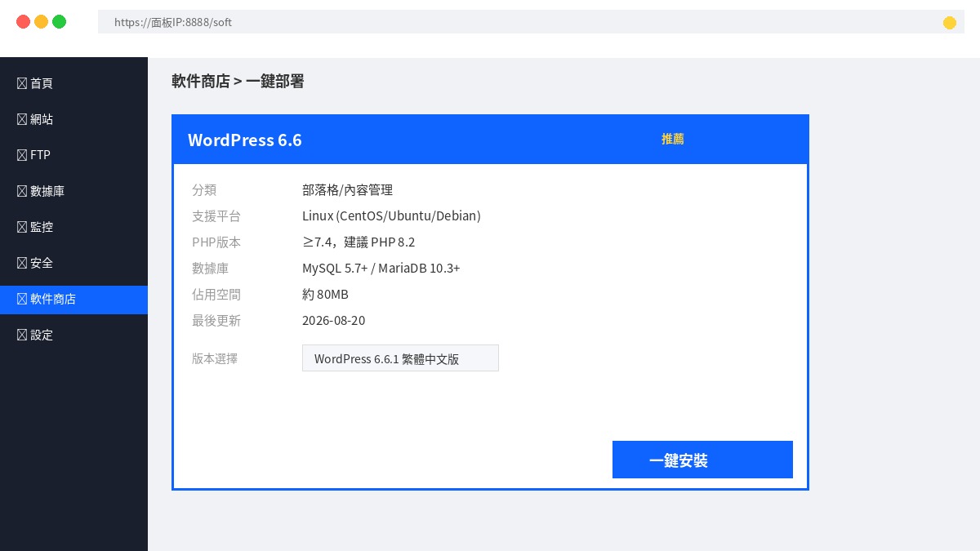980x551 pixels.
Task: Click the 最後更新 label
Action: 216,321
